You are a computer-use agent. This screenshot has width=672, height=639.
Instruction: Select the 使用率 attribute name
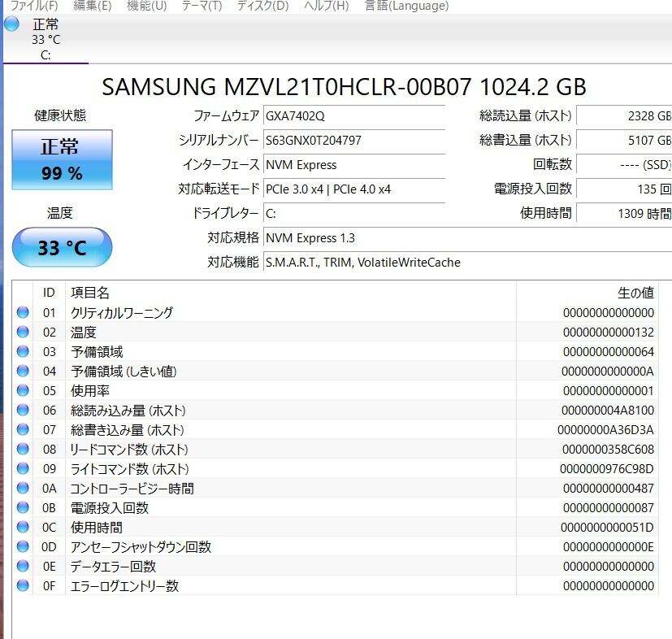click(x=90, y=391)
